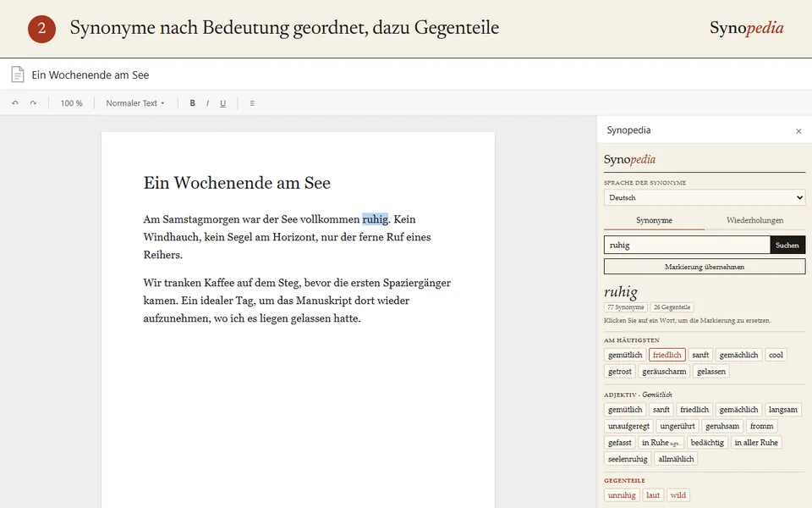Toggle bold formatting in toolbar
The width and height of the screenshot is (812, 508).
tap(192, 103)
